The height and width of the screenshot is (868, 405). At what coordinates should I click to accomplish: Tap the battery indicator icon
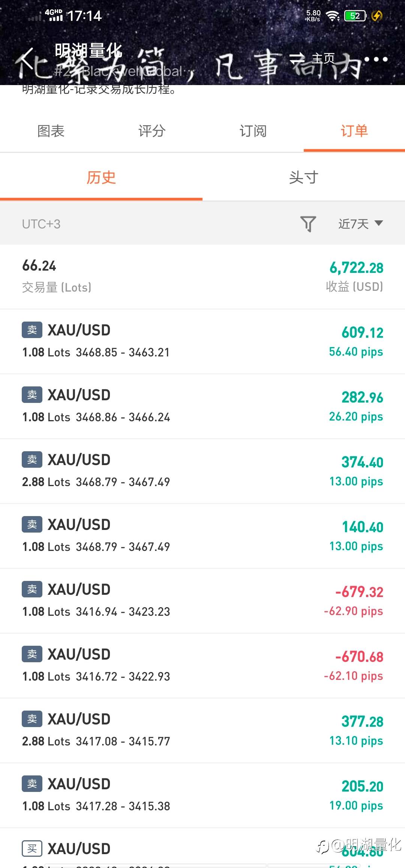(355, 16)
